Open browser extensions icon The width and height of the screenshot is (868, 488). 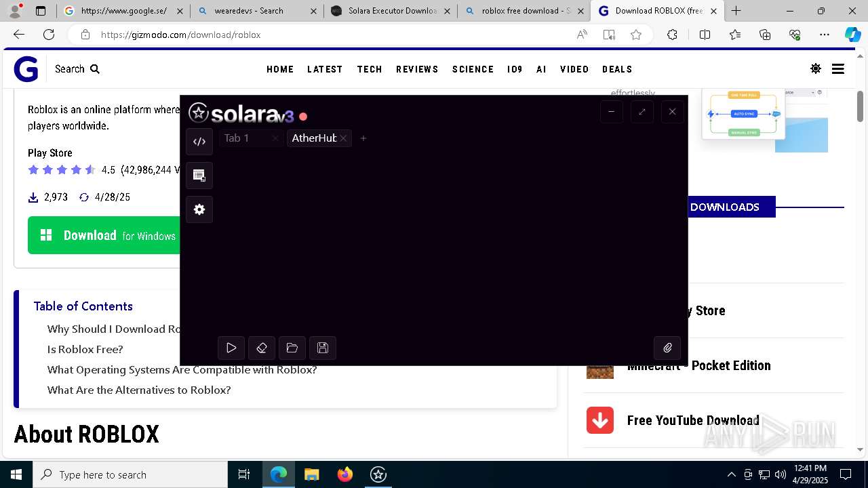[672, 35]
